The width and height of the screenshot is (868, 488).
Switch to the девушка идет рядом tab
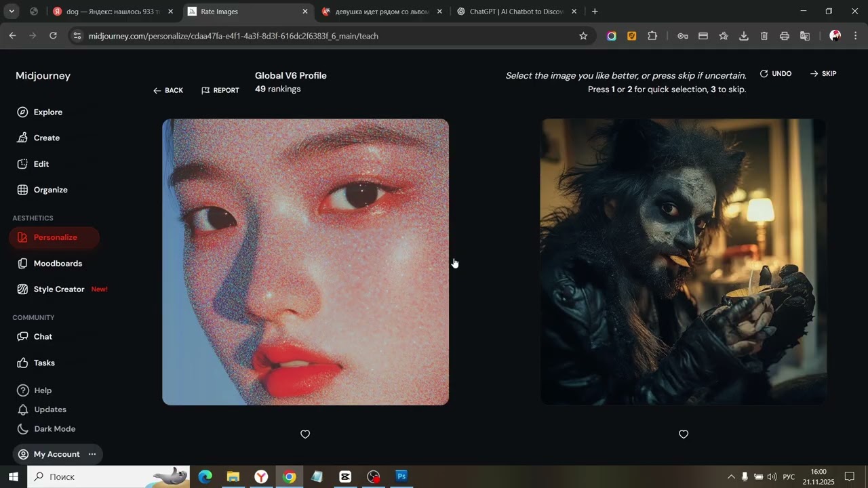pos(382,12)
